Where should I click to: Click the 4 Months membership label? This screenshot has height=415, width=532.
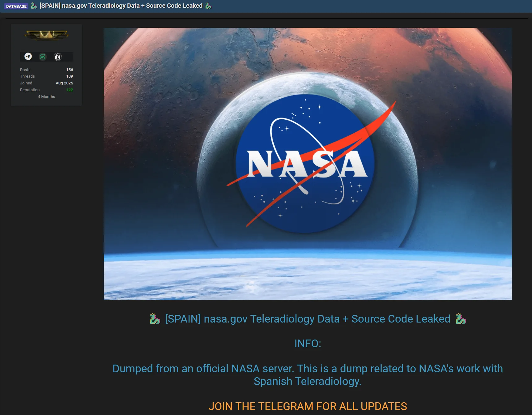pos(46,96)
